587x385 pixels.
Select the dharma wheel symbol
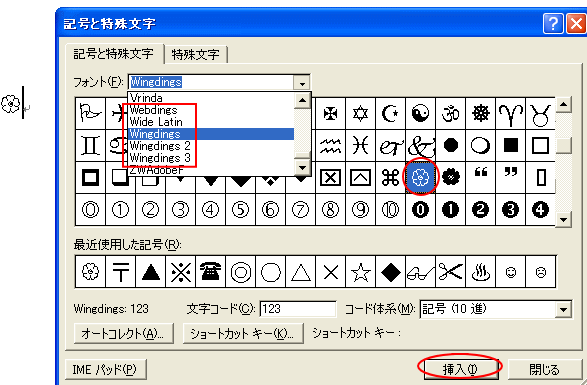pos(480,113)
